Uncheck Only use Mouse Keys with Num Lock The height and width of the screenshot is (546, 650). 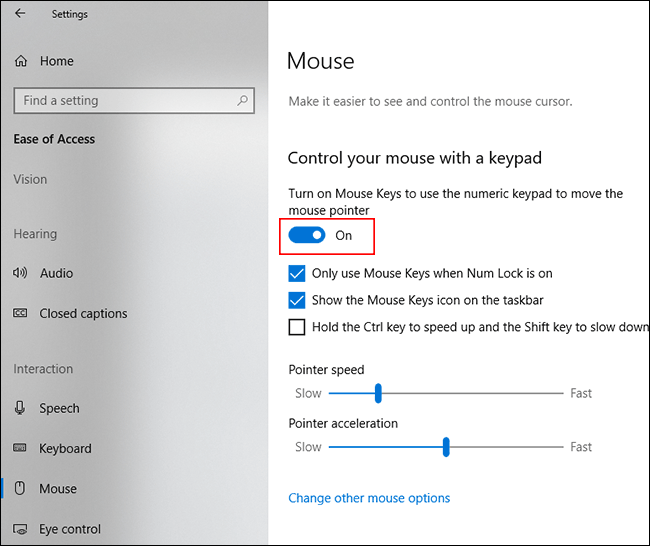point(297,273)
